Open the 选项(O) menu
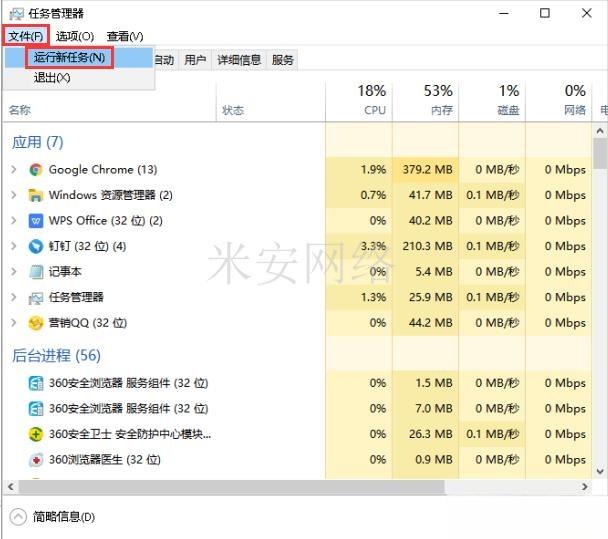This screenshot has width=608, height=539. click(x=75, y=36)
